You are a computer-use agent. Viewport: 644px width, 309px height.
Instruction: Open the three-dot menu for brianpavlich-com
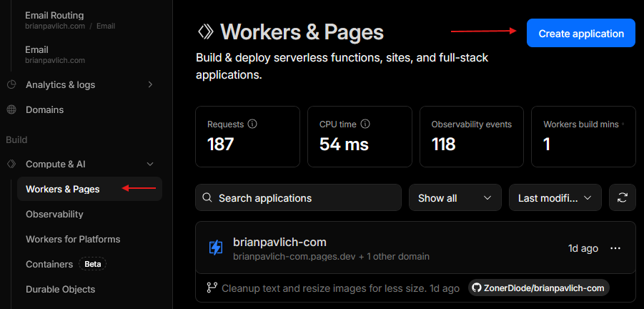pyautogui.click(x=615, y=248)
